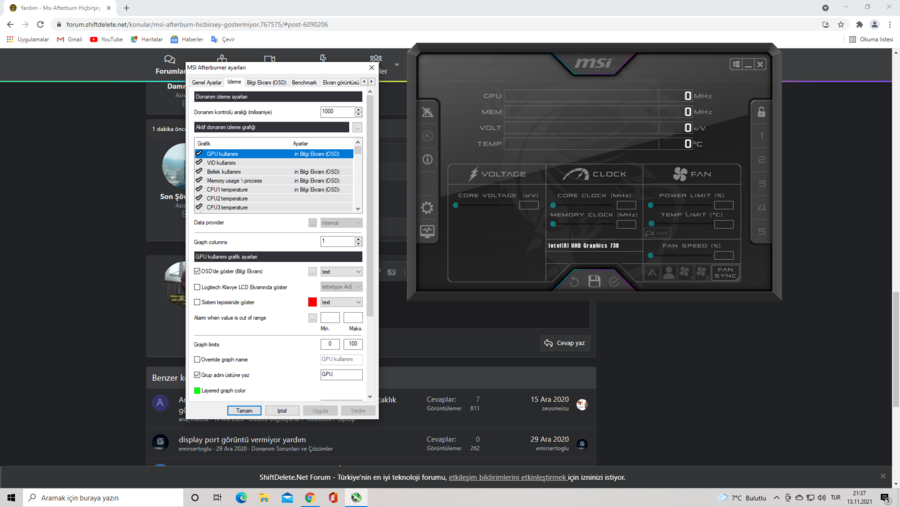Click the green Layered graph color swatch
Viewport: 900px width, 507px height.
point(197,390)
